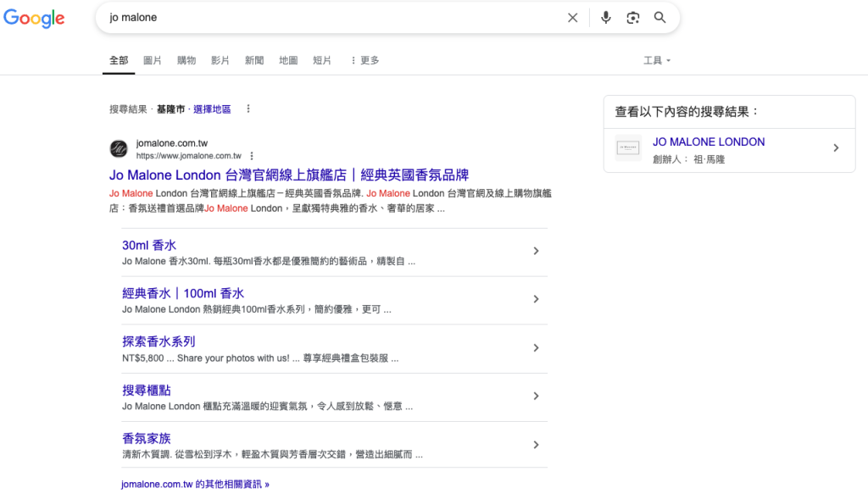
Task: Switch to the 圖片 tab
Action: 153,60
